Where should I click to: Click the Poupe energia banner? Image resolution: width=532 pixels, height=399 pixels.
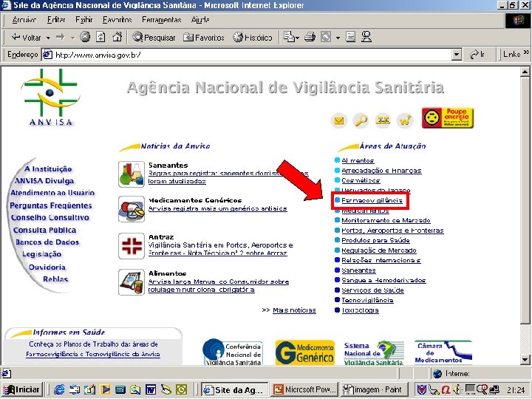[448, 117]
